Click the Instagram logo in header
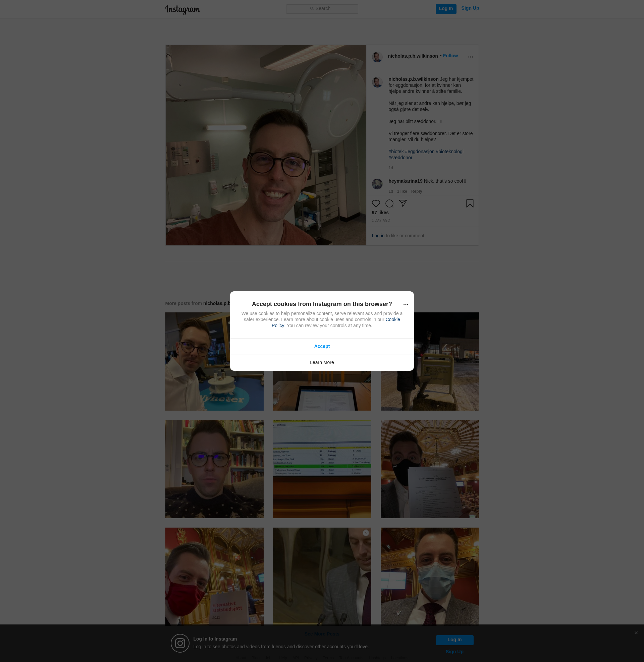The width and height of the screenshot is (644, 662). point(182,9)
